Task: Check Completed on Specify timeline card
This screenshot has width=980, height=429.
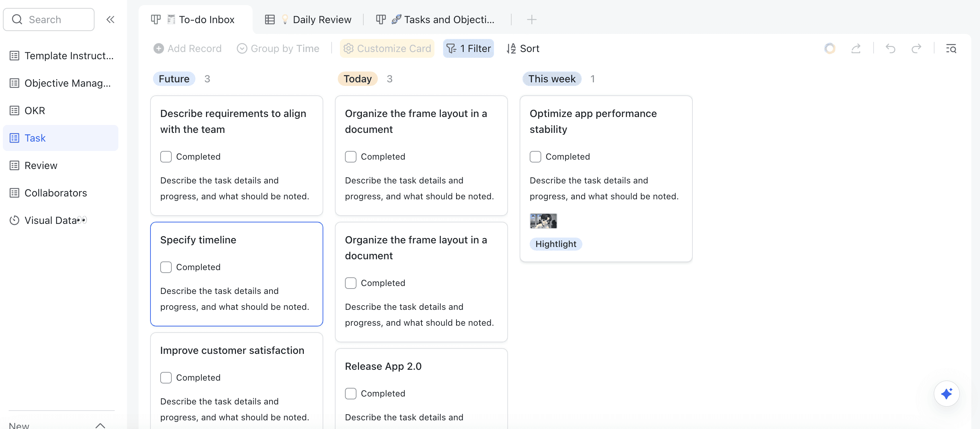Action: click(x=166, y=267)
